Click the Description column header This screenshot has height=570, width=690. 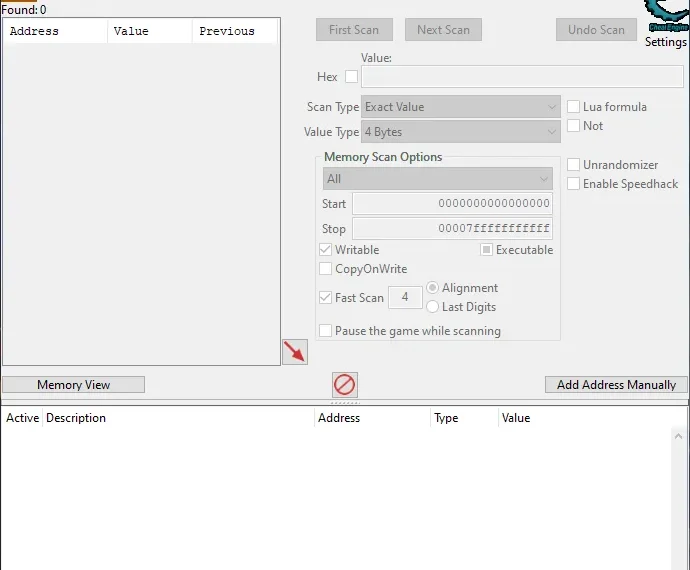(x=76, y=418)
